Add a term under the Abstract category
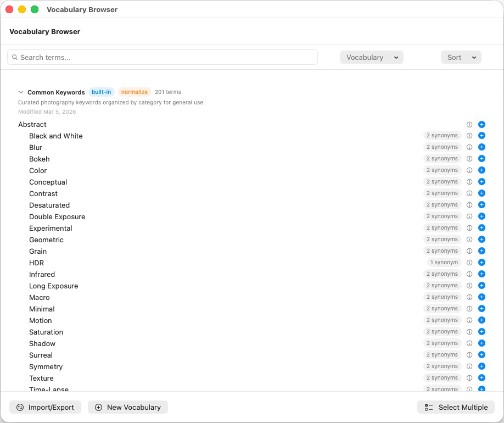504x423 pixels. (481, 124)
